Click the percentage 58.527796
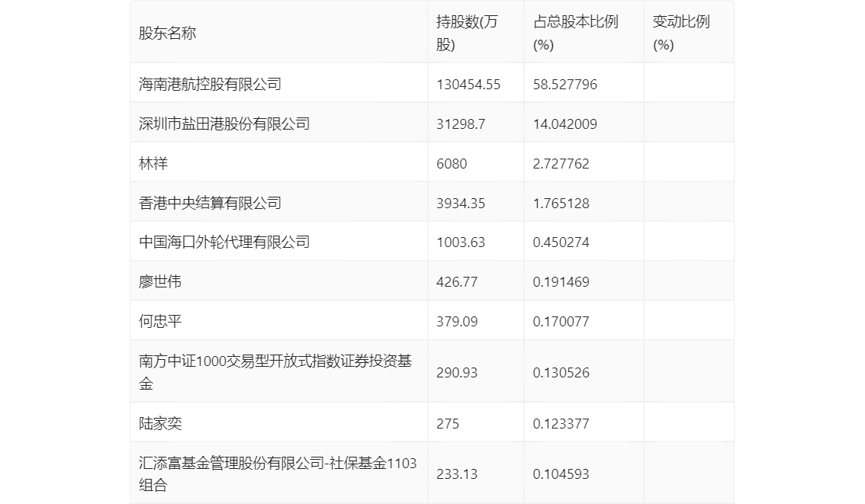 [565, 85]
